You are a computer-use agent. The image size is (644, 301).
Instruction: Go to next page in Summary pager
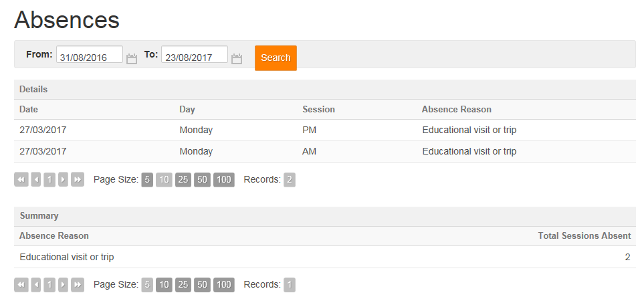coord(63,284)
